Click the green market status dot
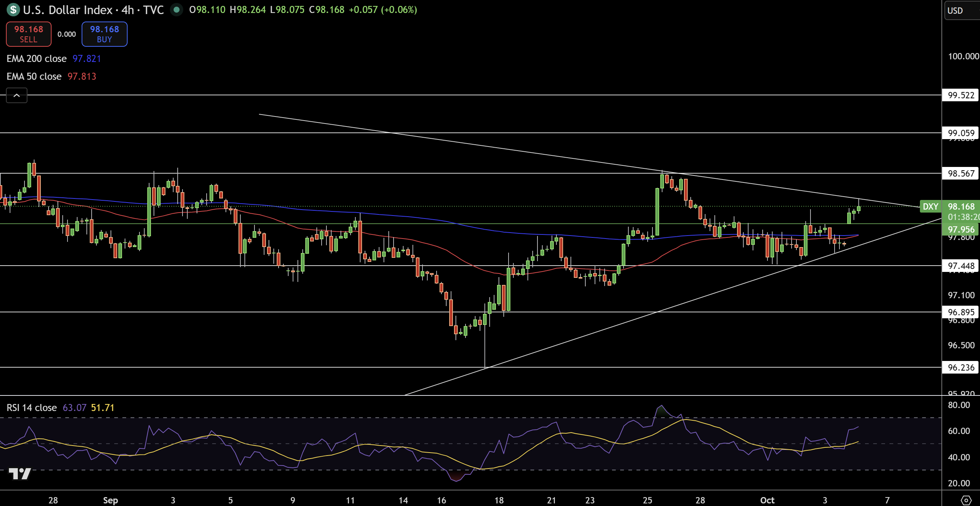Image resolution: width=980 pixels, height=506 pixels. click(176, 10)
